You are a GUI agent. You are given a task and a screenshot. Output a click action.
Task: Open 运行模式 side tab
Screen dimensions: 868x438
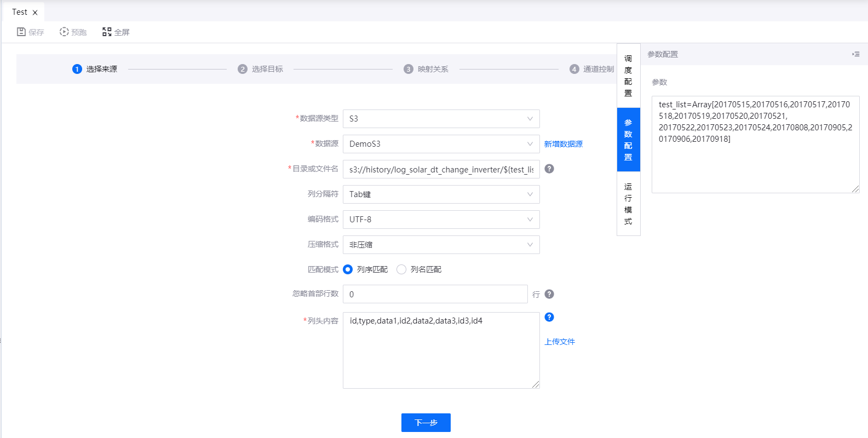click(x=628, y=204)
